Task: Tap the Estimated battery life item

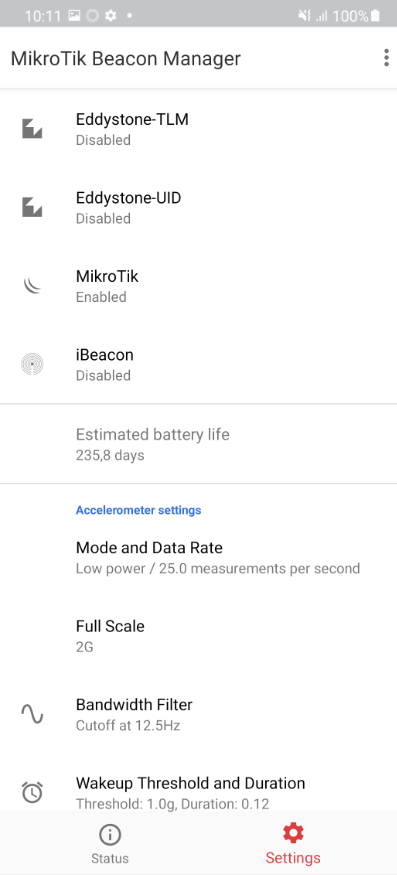Action: pyautogui.click(x=198, y=444)
